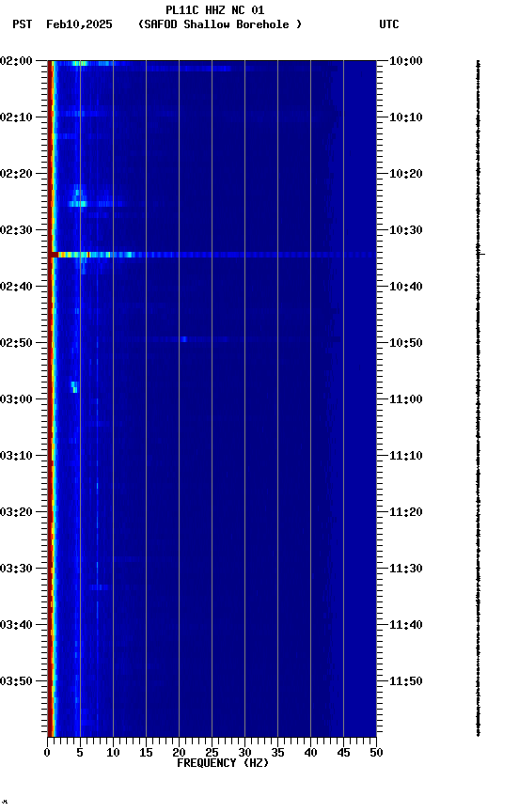Click the frequency axis value 20

pos(179,753)
